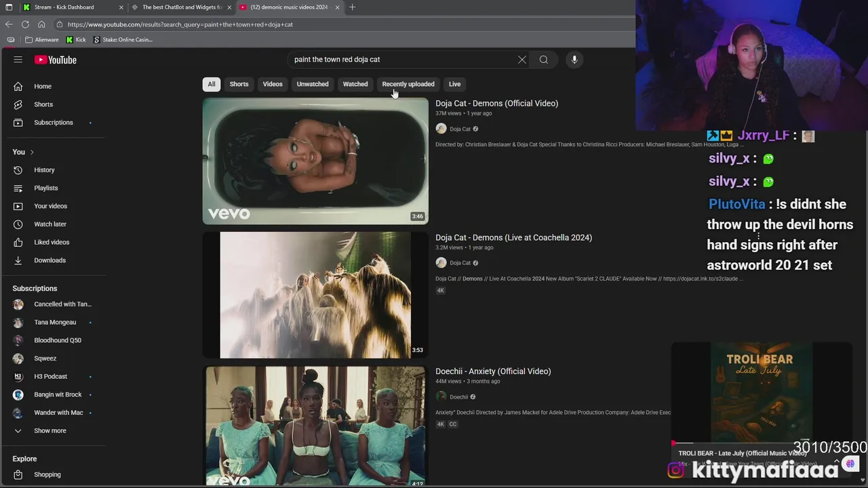Open a new browser tab with plus

coord(352,7)
